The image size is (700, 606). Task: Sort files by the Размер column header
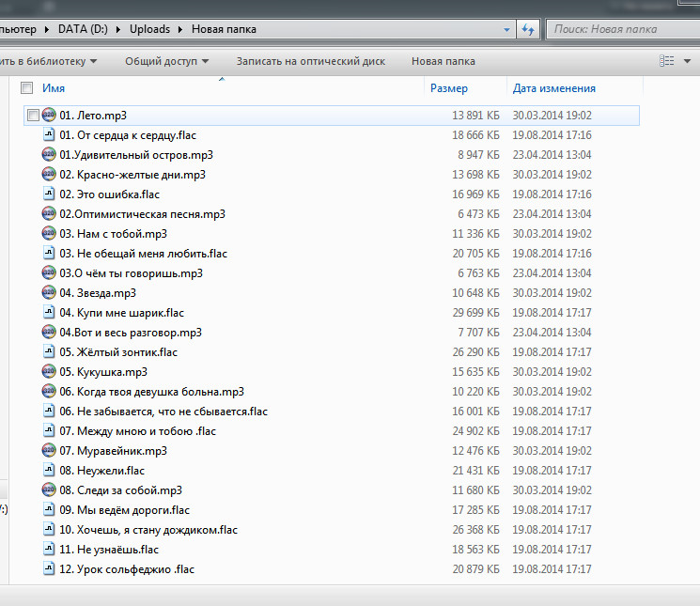coord(449,88)
